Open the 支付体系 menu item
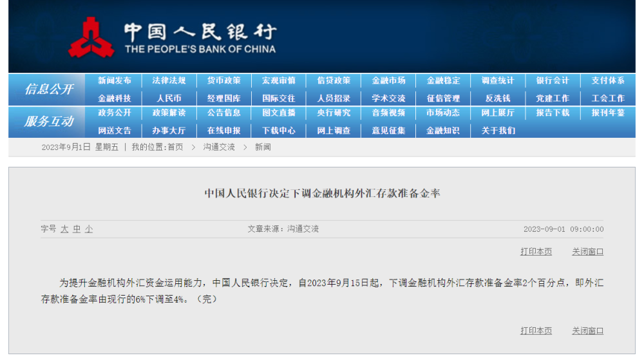Image resolution: width=644 pixels, height=360 pixels. pyautogui.click(x=608, y=81)
